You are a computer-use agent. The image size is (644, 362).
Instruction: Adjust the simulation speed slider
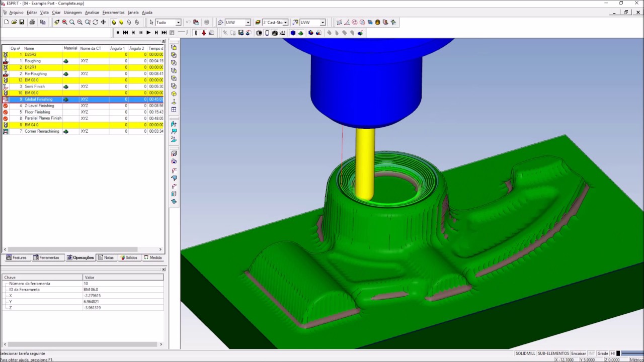click(x=182, y=33)
